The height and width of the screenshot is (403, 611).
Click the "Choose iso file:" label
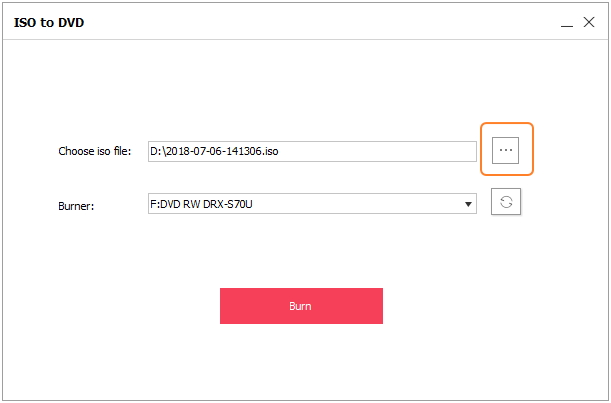(x=95, y=152)
